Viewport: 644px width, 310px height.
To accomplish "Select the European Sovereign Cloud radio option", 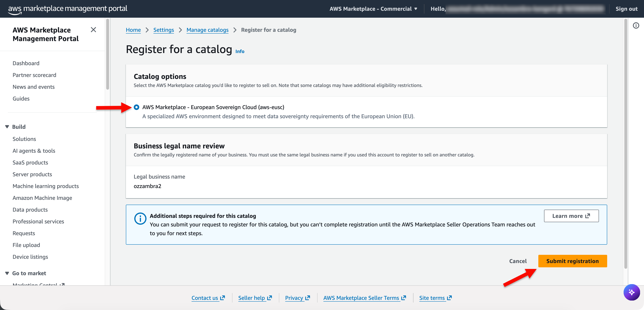I will 136,107.
